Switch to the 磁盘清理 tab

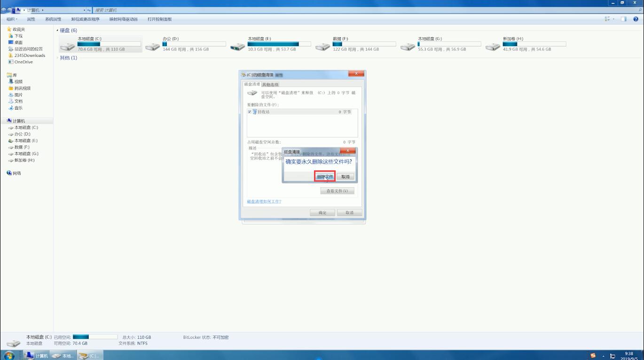252,84
